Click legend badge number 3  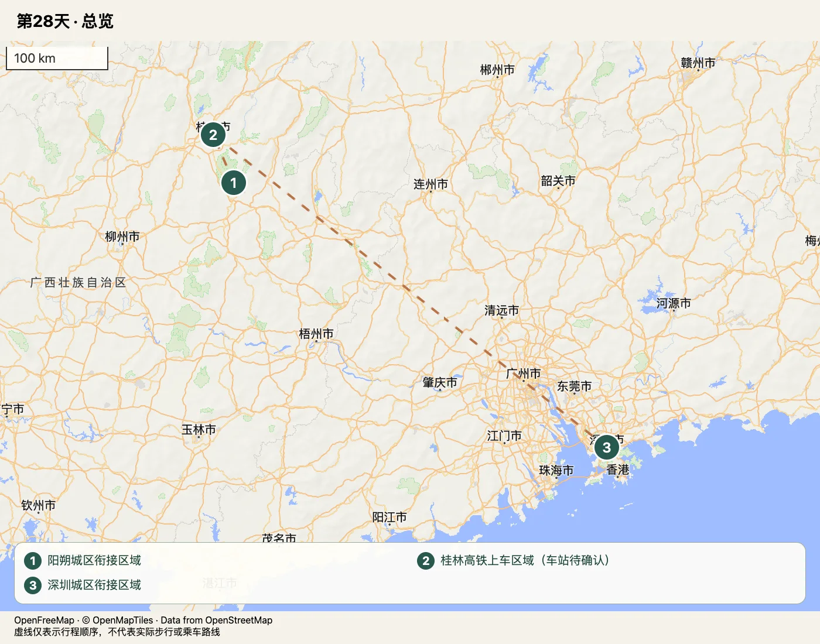click(x=33, y=585)
